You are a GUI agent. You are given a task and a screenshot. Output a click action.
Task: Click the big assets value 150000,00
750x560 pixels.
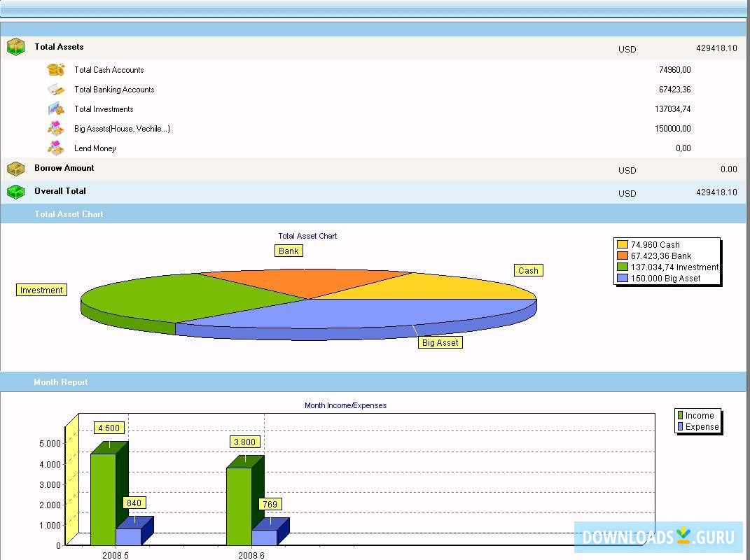coord(672,129)
